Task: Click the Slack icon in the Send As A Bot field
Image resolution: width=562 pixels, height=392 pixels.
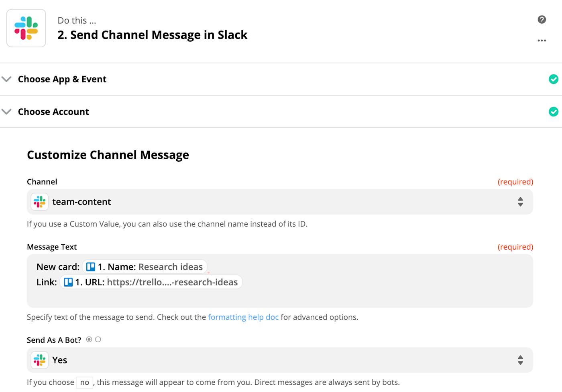Action: (x=39, y=360)
